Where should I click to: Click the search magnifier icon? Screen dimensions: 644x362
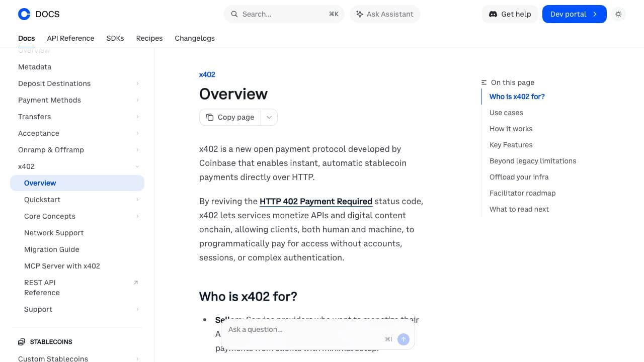click(x=234, y=14)
